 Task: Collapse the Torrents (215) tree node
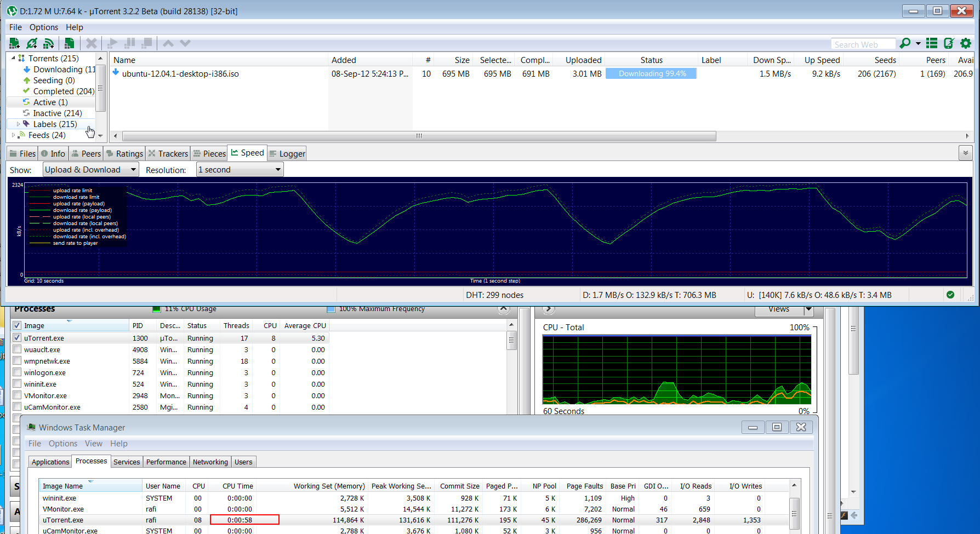(x=13, y=58)
